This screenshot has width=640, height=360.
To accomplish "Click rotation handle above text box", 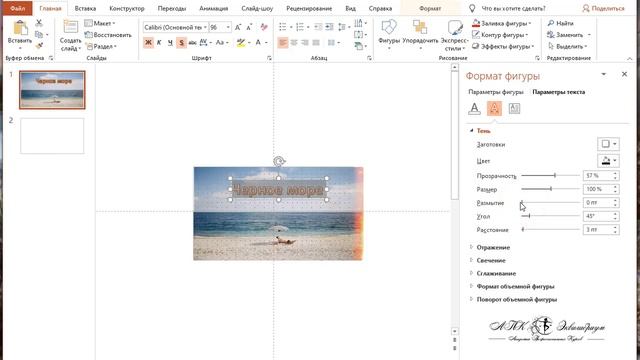I will tap(279, 162).
